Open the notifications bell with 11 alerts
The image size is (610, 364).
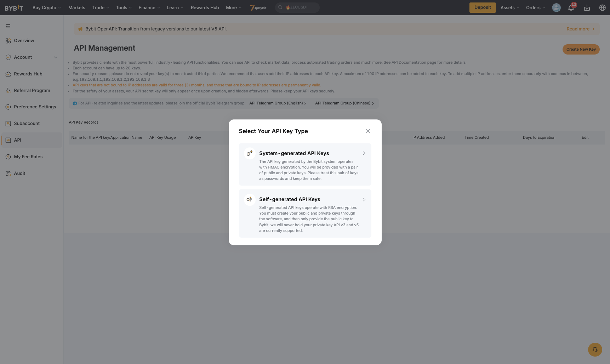[571, 7]
